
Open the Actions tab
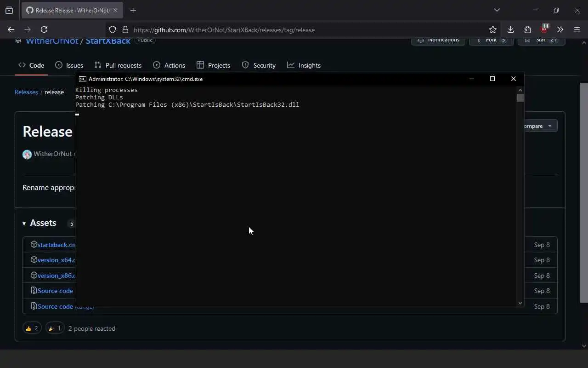click(169, 65)
